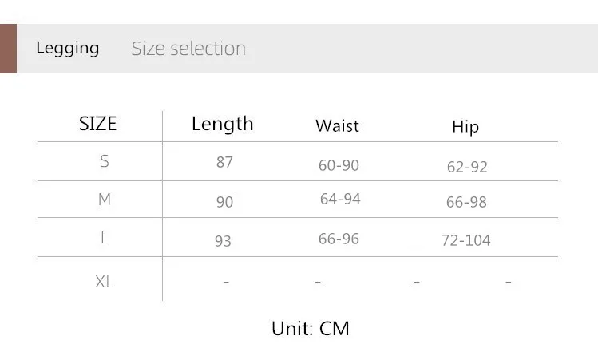This screenshot has height=364, width=598.
Task: Select the L size row label
Action: point(105,238)
